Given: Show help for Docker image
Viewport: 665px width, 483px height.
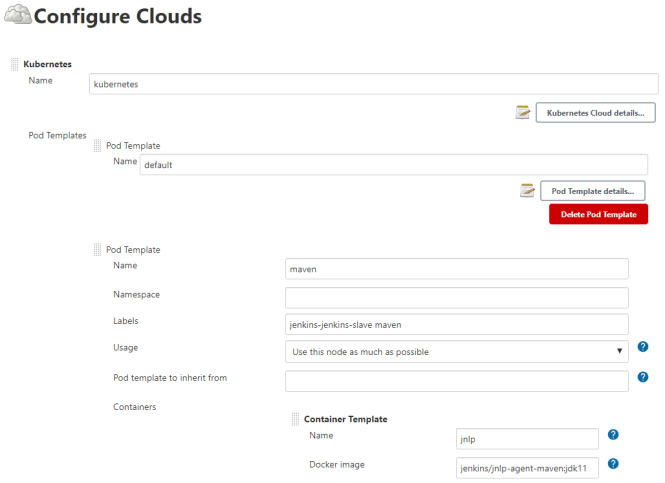Looking at the screenshot, I should click(x=613, y=463).
